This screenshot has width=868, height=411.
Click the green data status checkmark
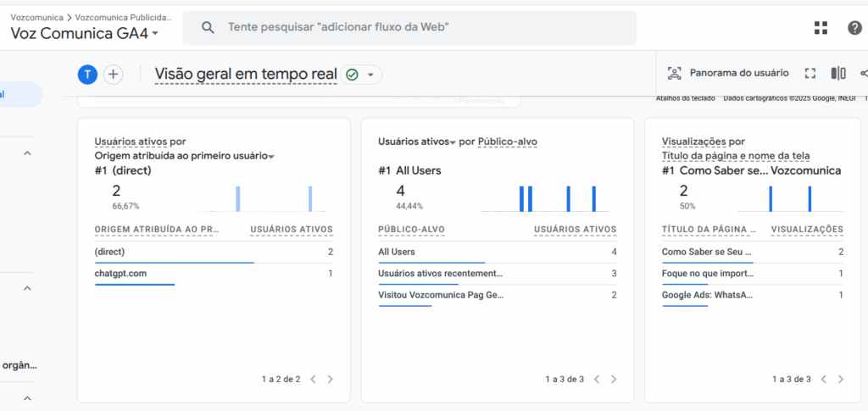352,74
